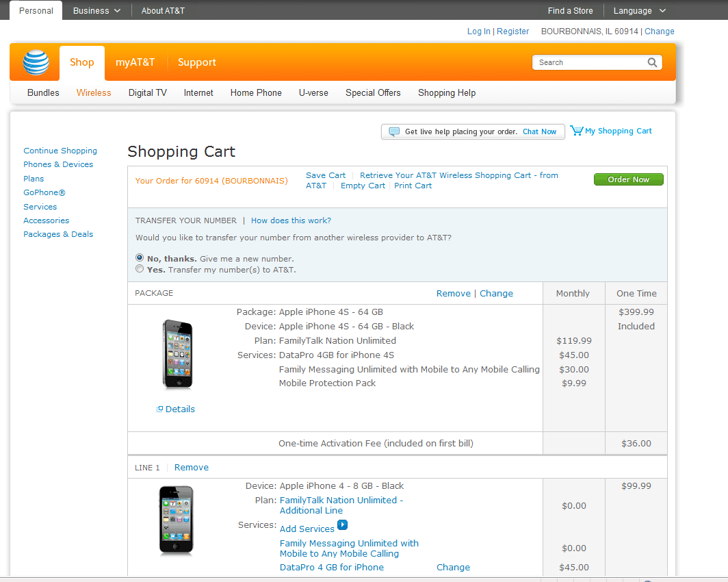Click the iPhone 4S product image
Screen dimensions: 728x582
(x=177, y=354)
